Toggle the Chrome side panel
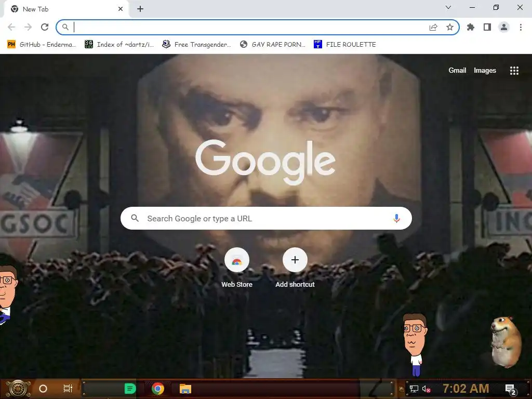 tap(487, 27)
